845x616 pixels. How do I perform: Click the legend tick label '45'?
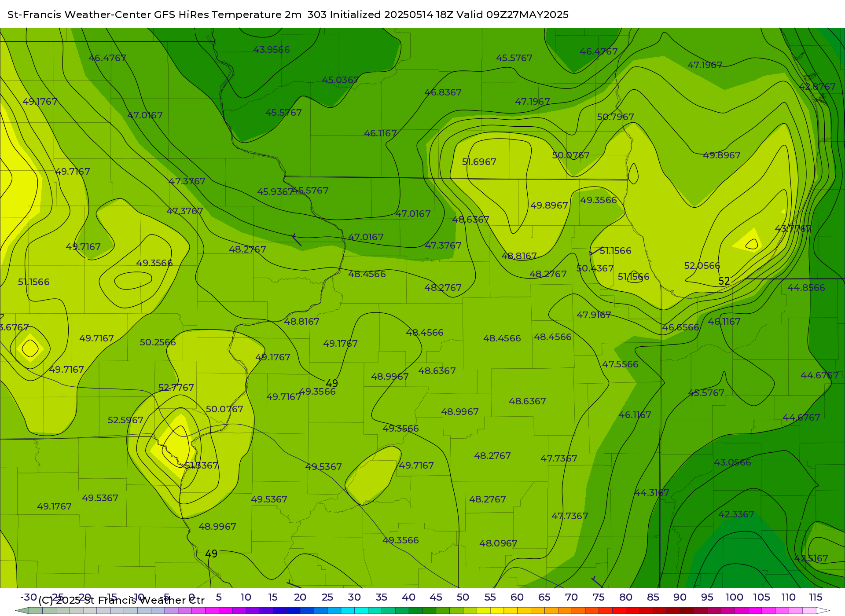click(x=436, y=598)
